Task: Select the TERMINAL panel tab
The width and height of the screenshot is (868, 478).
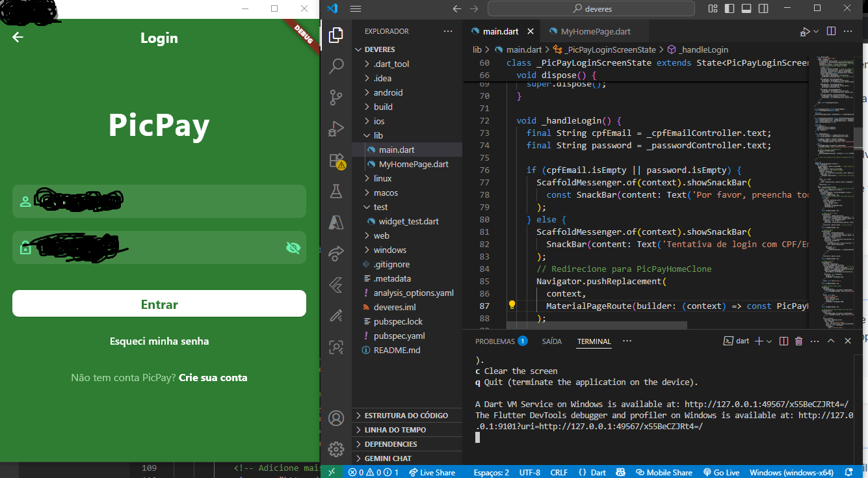Action: [x=594, y=341]
